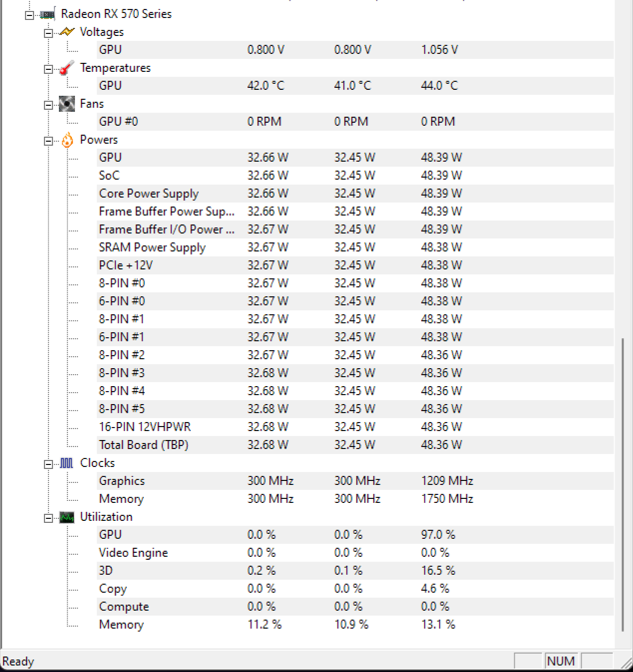The height and width of the screenshot is (672, 633).
Task: Select the 3D utilization row
Action: click(x=355, y=571)
